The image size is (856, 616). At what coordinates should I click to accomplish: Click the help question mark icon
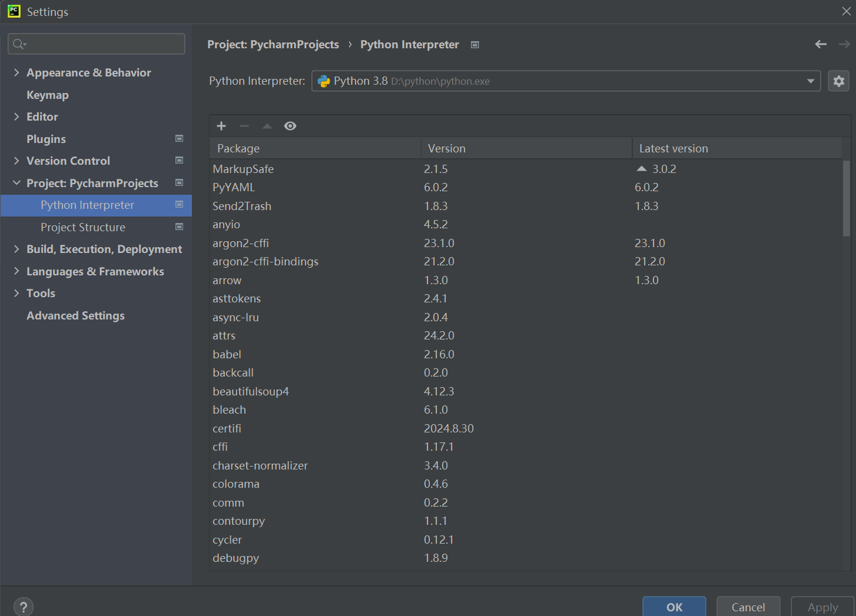coord(24,607)
